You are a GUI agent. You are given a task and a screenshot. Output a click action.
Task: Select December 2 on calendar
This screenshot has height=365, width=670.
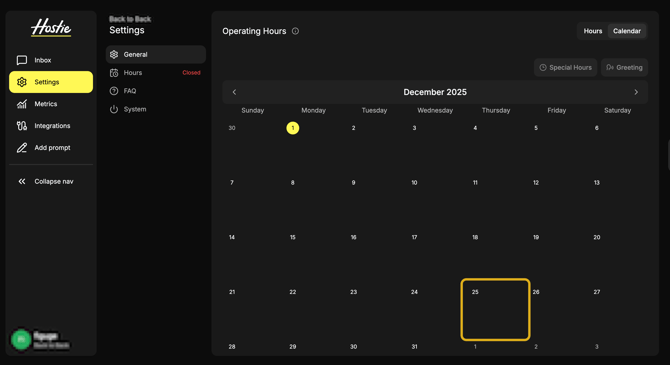(x=353, y=128)
